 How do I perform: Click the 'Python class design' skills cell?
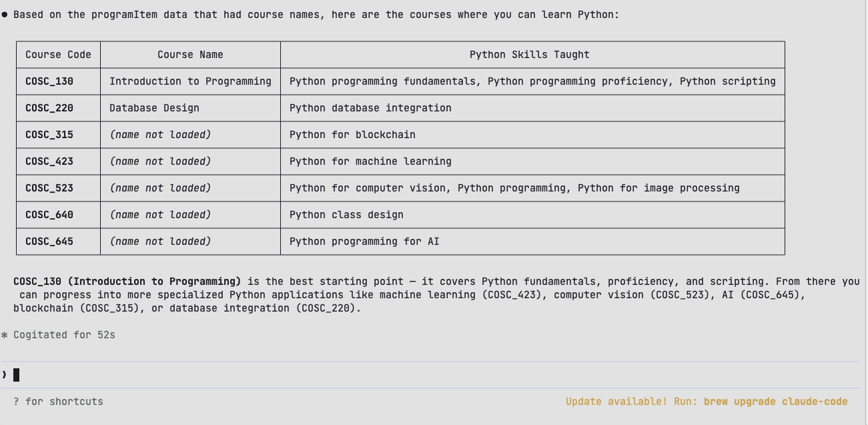[346, 215]
